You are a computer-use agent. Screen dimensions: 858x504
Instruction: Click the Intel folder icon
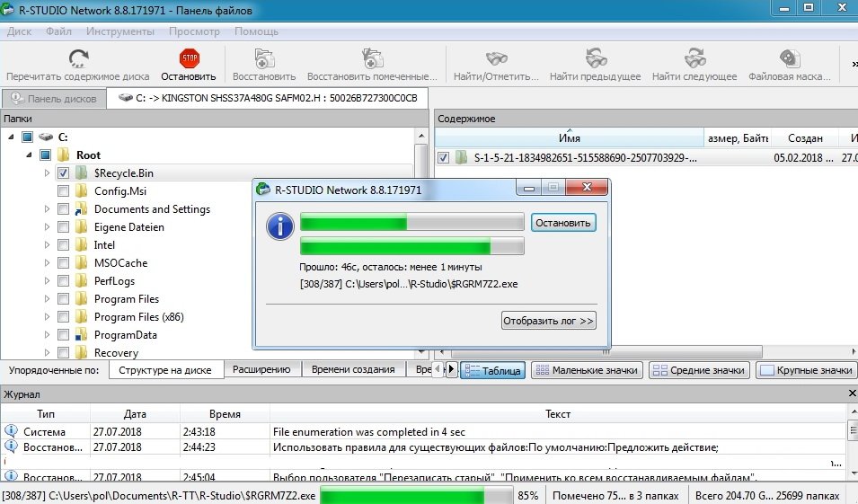tap(82, 244)
